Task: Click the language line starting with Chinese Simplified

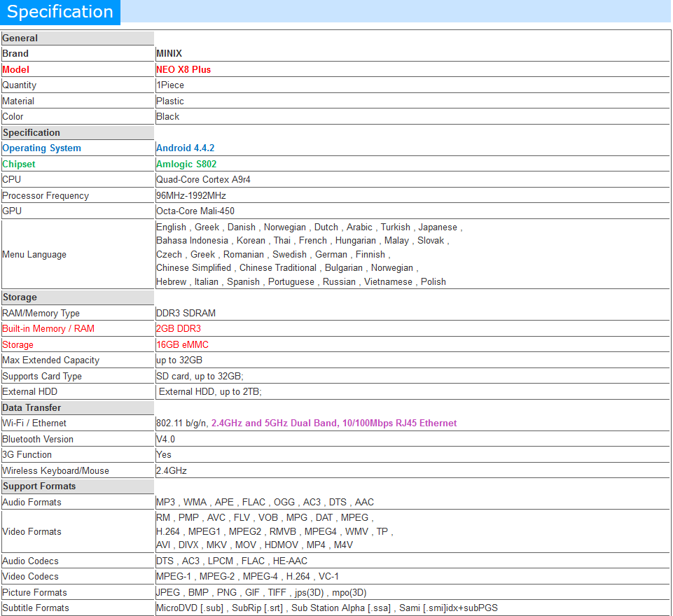Action: coord(287,268)
